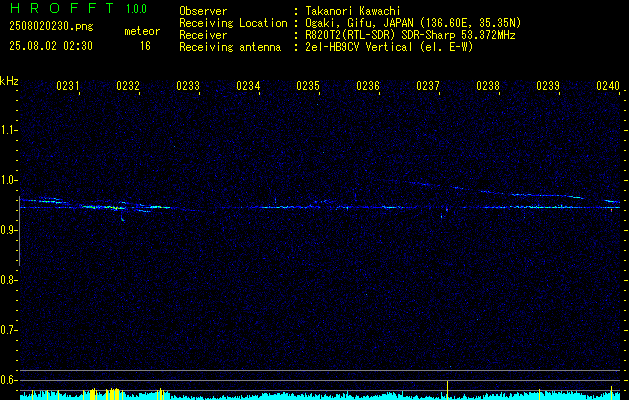This screenshot has height=400, width=629.
Task: Click the kHz axis unit label
Action: pos(9,81)
